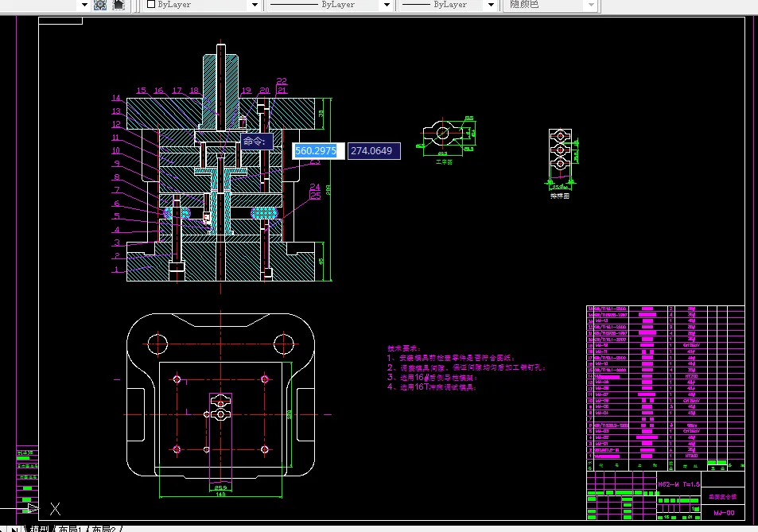The width and height of the screenshot is (758, 532).
Task: Click the layer states manager icon
Action: tap(100, 5)
